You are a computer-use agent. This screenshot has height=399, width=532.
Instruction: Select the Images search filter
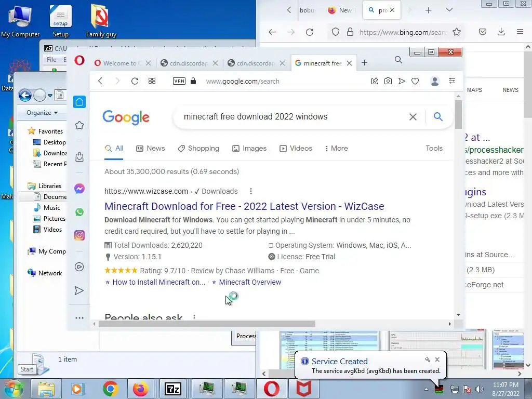[249, 148]
